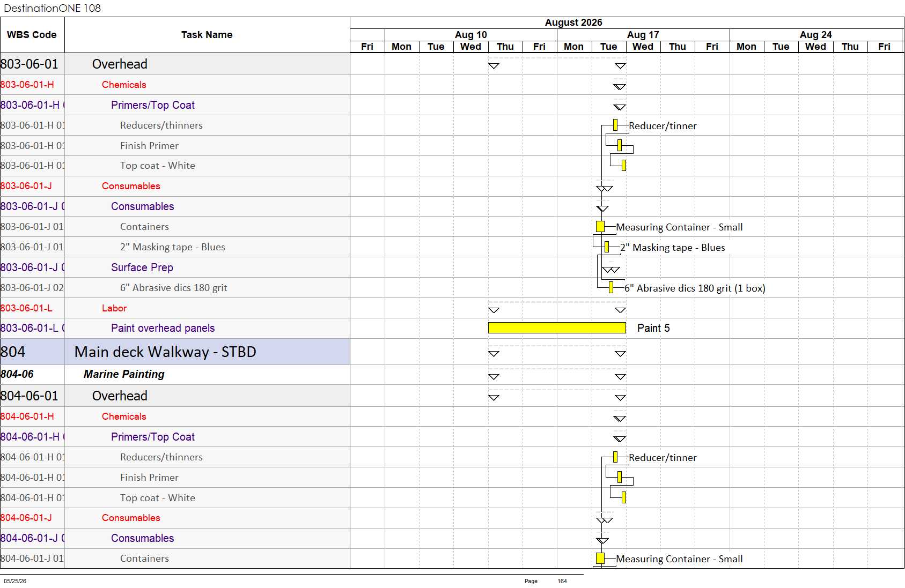Click the Aug 17 week header
The image size is (905, 588).
pyautogui.click(x=643, y=35)
